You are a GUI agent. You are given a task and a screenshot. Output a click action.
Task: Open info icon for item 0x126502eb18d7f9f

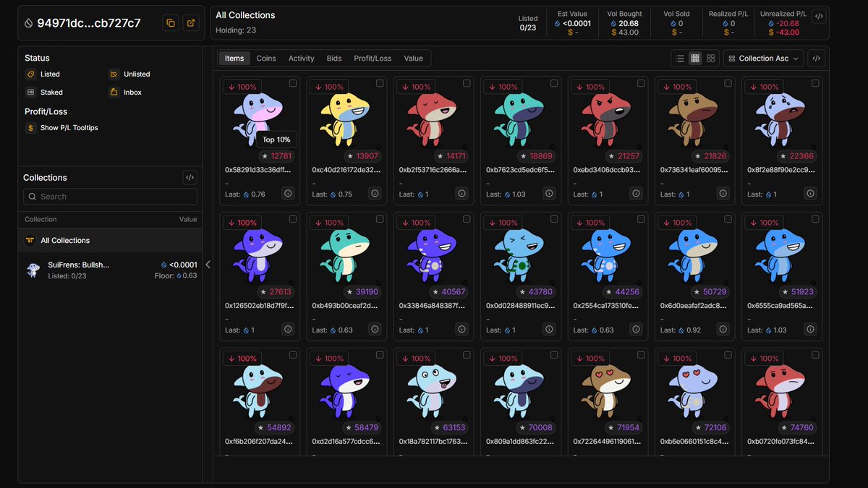pos(288,330)
